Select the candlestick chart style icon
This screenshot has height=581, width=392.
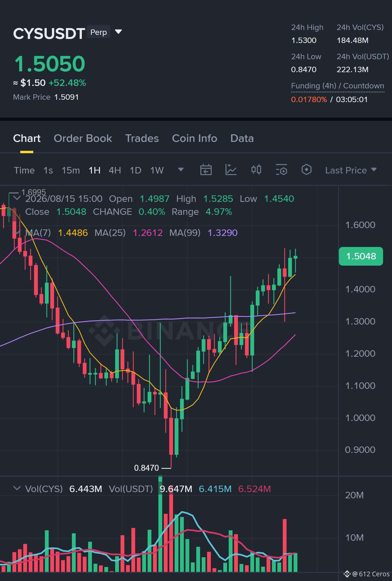pyautogui.click(x=256, y=170)
